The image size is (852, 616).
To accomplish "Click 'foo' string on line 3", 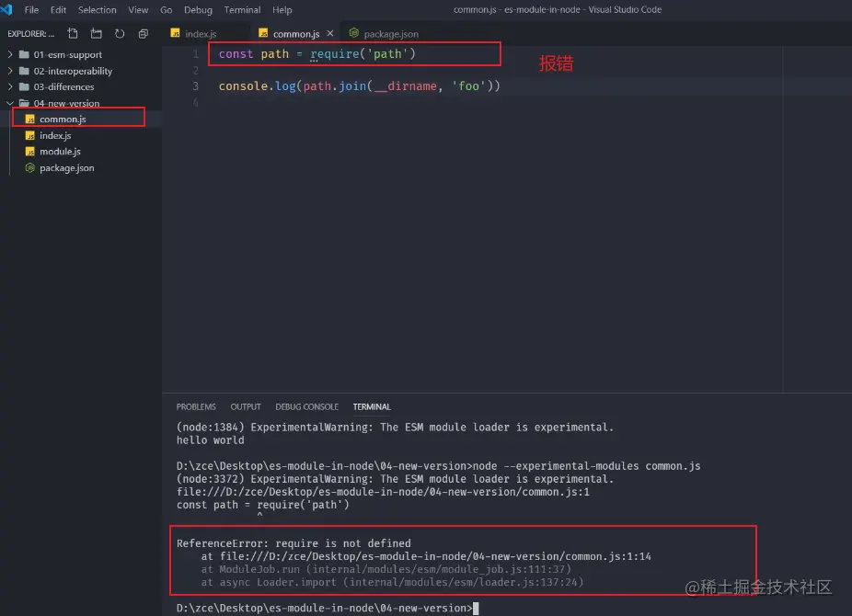I will coord(469,86).
